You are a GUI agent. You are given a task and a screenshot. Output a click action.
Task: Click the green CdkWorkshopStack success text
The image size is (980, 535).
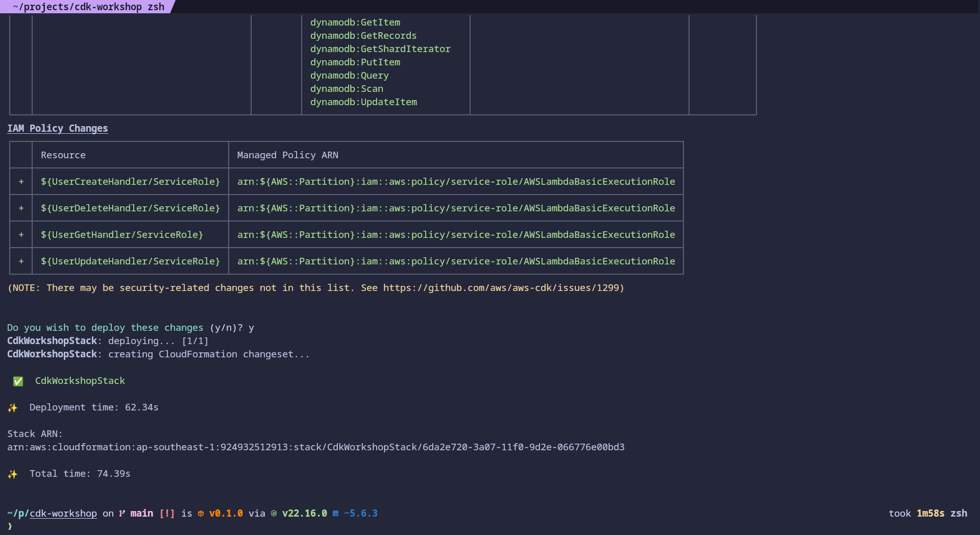[80, 381]
